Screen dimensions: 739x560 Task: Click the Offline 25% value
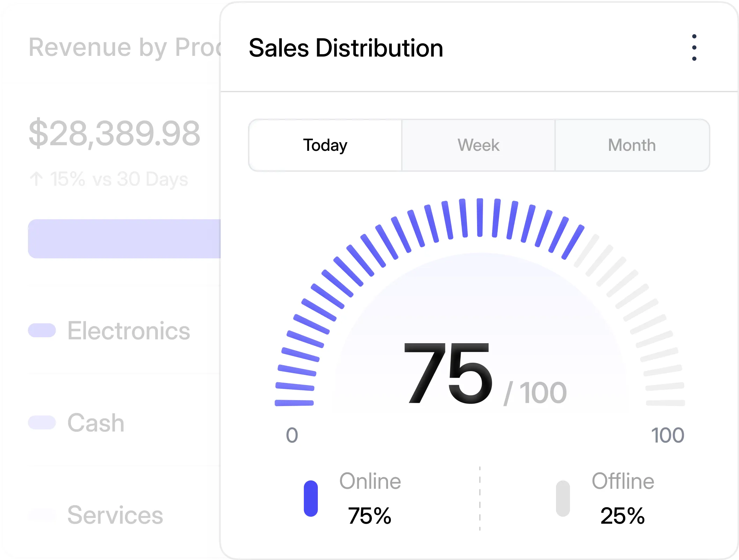[x=622, y=516]
